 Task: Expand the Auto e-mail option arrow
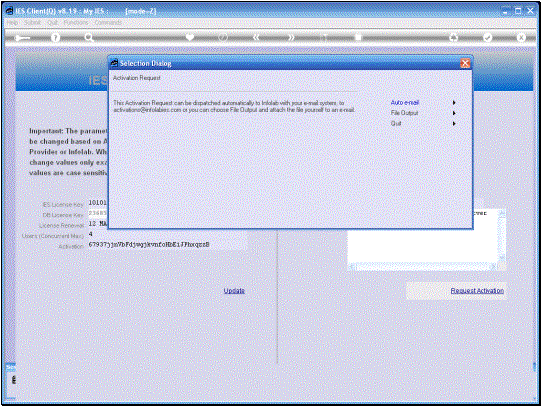click(454, 103)
